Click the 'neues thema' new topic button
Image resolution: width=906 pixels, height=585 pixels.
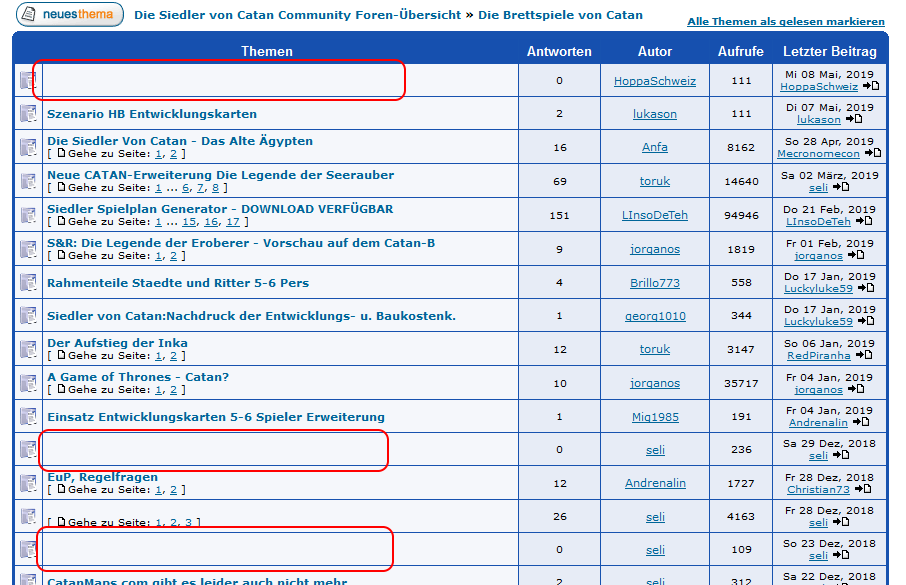[70, 15]
